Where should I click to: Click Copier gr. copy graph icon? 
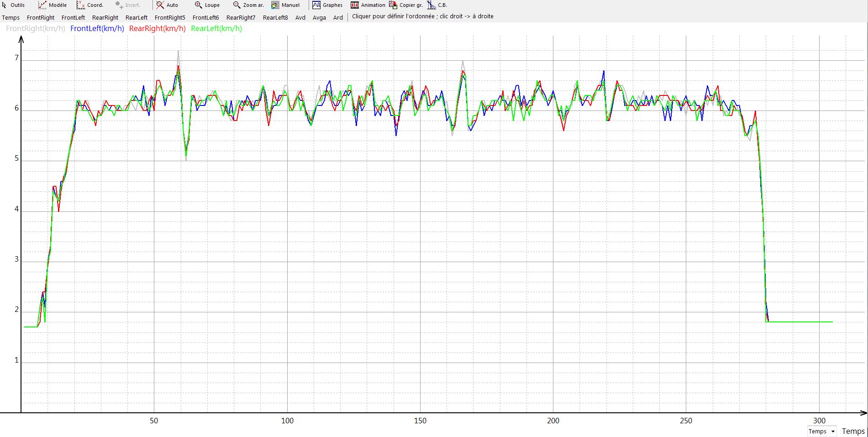point(393,5)
